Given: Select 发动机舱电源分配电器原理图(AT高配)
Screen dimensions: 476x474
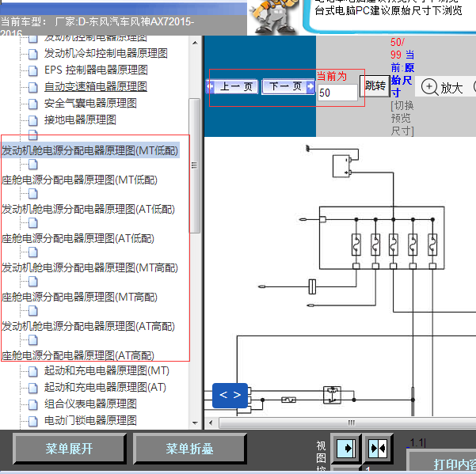Looking at the screenshot, I should [x=89, y=327].
